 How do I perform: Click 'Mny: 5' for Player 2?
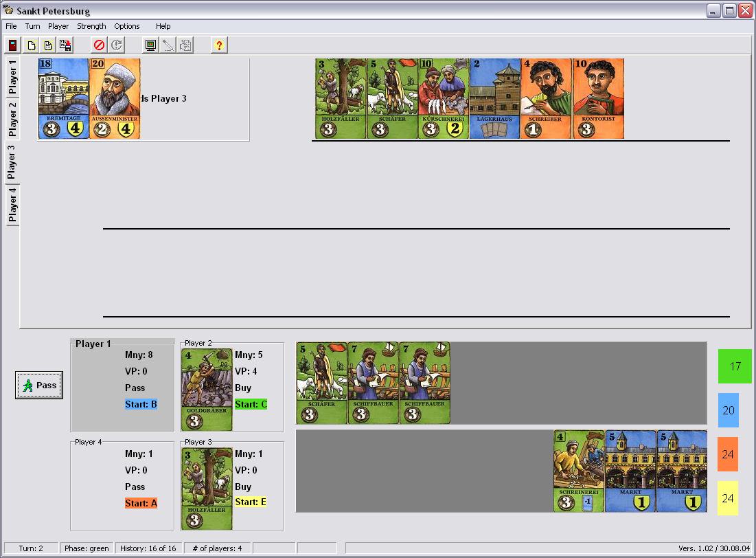[x=249, y=355]
